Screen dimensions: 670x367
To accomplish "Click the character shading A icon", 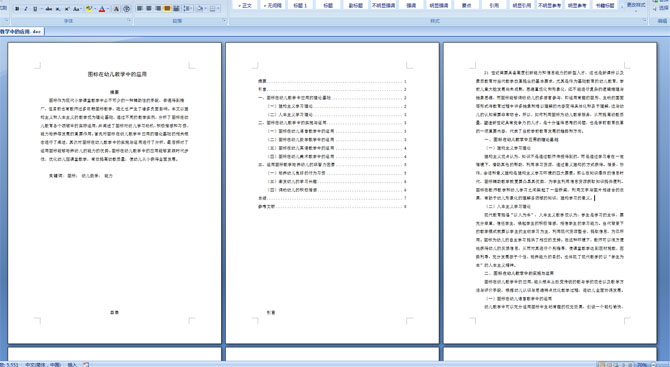I will coord(116,9).
